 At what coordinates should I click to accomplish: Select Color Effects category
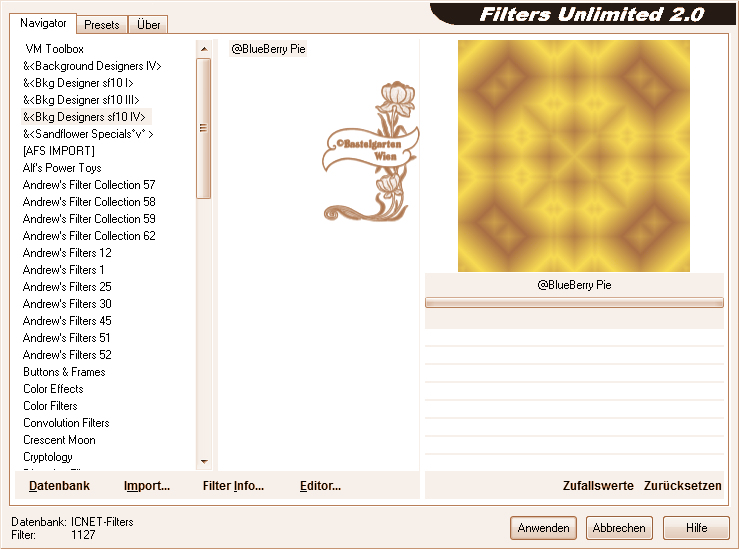click(53, 389)
